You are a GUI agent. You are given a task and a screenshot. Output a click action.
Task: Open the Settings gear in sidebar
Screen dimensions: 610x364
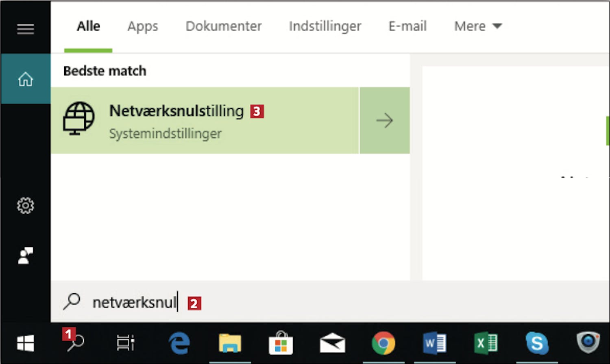[x=25, y=206]
